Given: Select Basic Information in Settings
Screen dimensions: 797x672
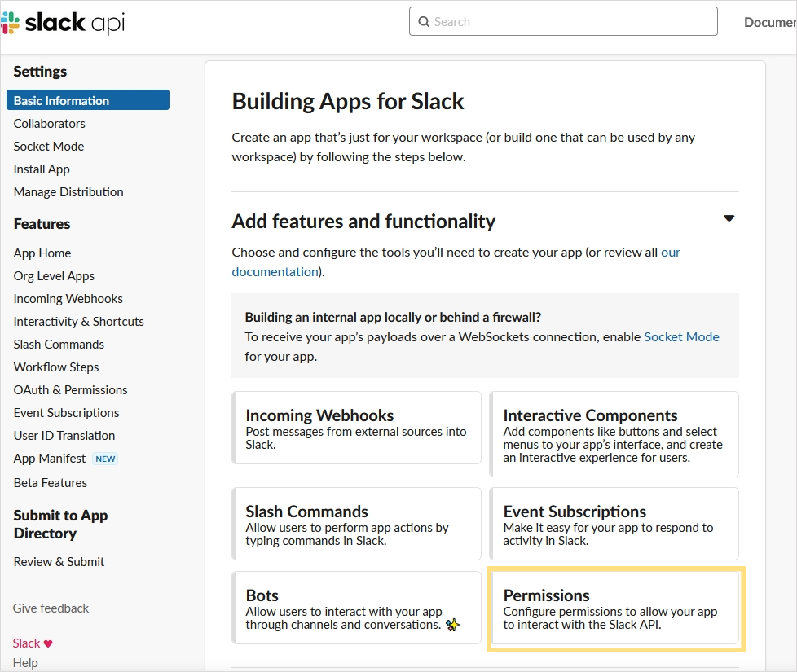Looking at the screenshot, I should (x=88, y=100).
